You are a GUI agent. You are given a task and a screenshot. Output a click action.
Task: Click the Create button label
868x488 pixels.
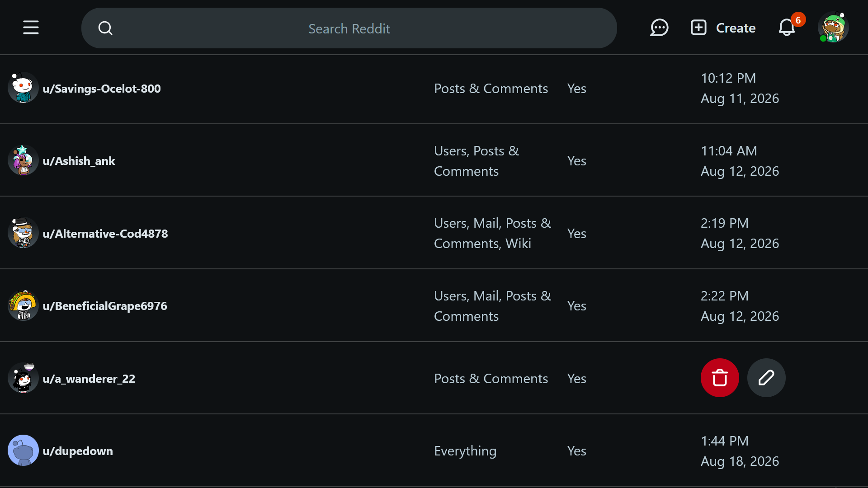click(x=736, y=28)
